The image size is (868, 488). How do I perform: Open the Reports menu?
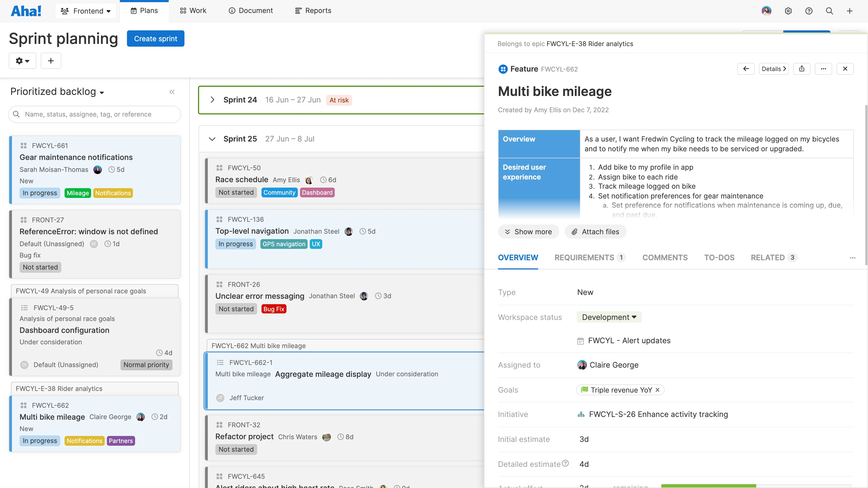pos(313,11)
